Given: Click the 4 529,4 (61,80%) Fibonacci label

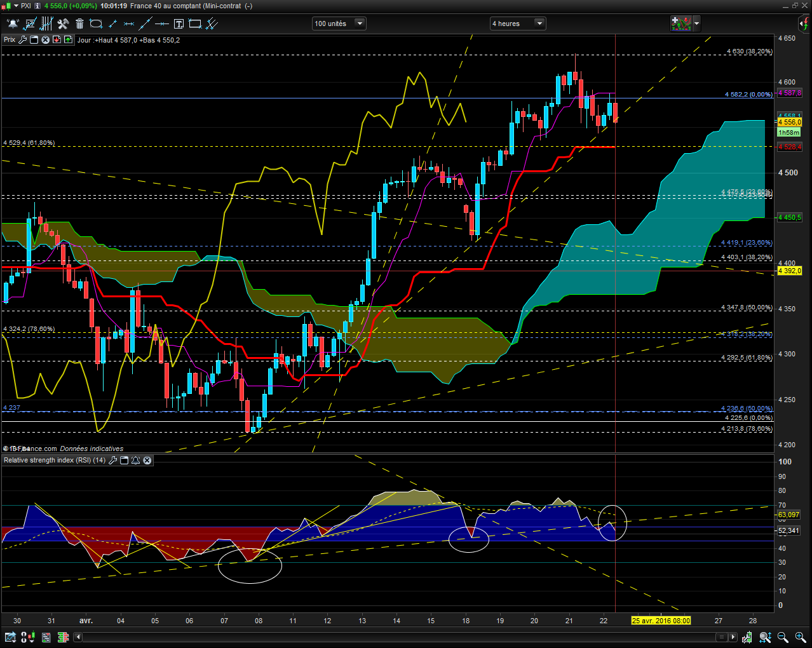Looking at the screenshot, I should [29, 143].
